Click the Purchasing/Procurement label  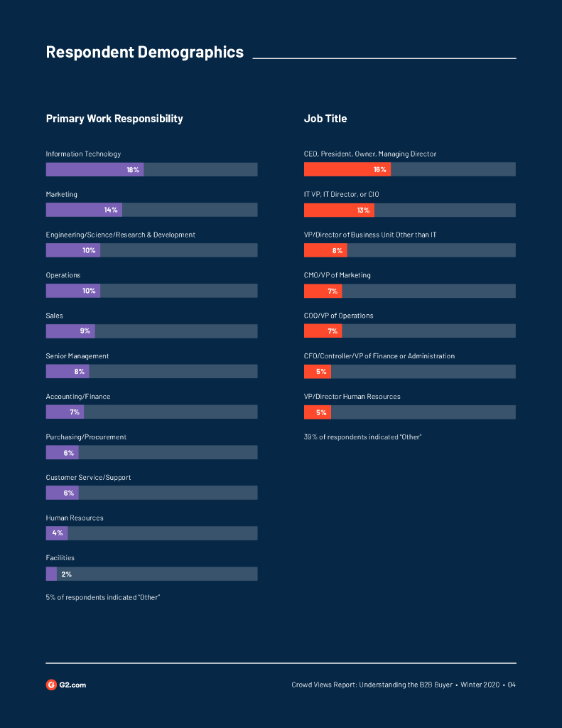click(86, 437)
